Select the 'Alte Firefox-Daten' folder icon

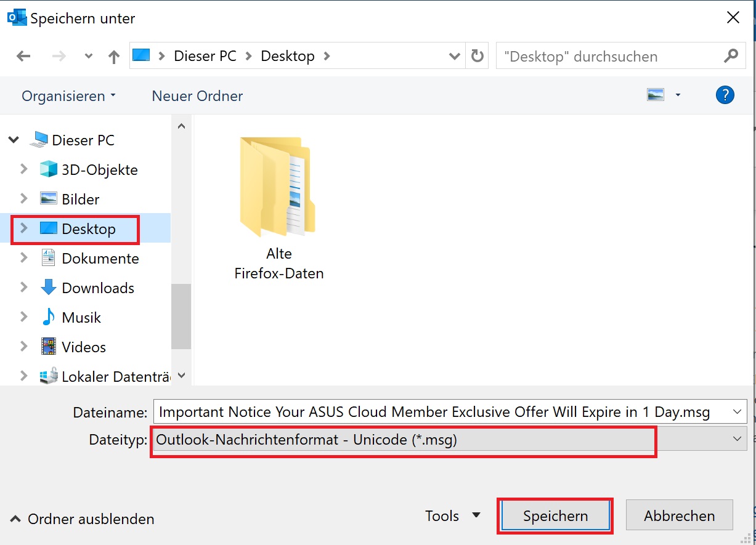277,187
